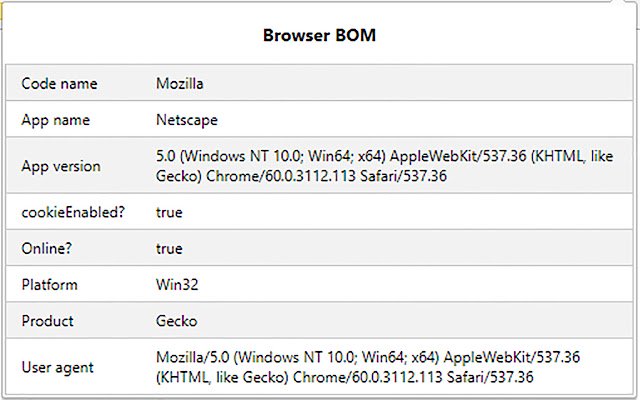Click the Browser BOM heading

click(319, 36)
